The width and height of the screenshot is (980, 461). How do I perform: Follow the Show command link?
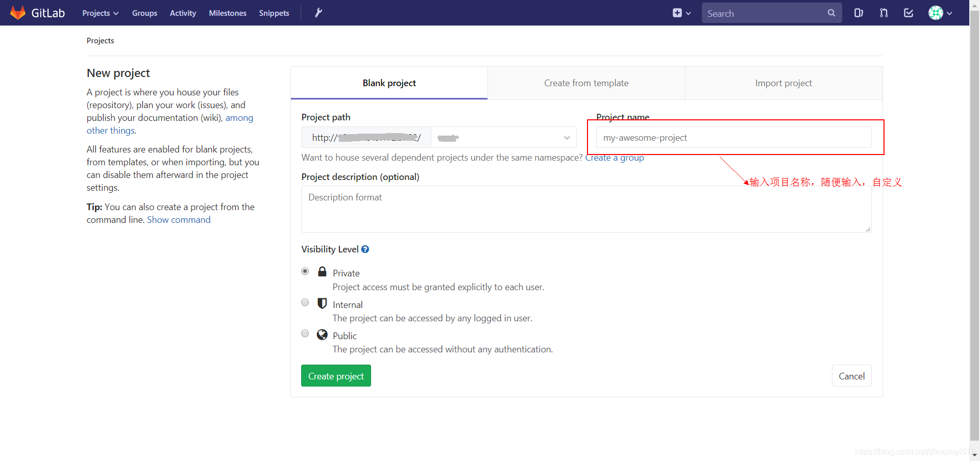(179, 220)
